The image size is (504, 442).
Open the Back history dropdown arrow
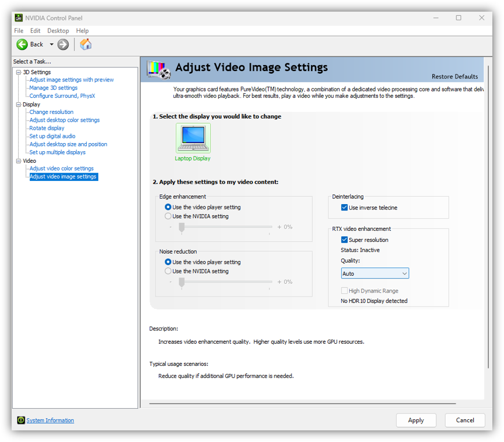(51, 44)
